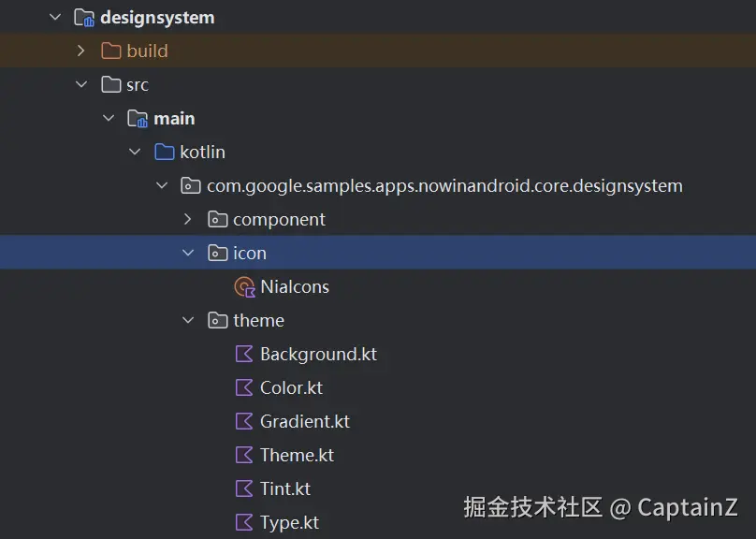756x539 pixels.
Task: Click the orange build folder icon
Action: pos(111,51)
